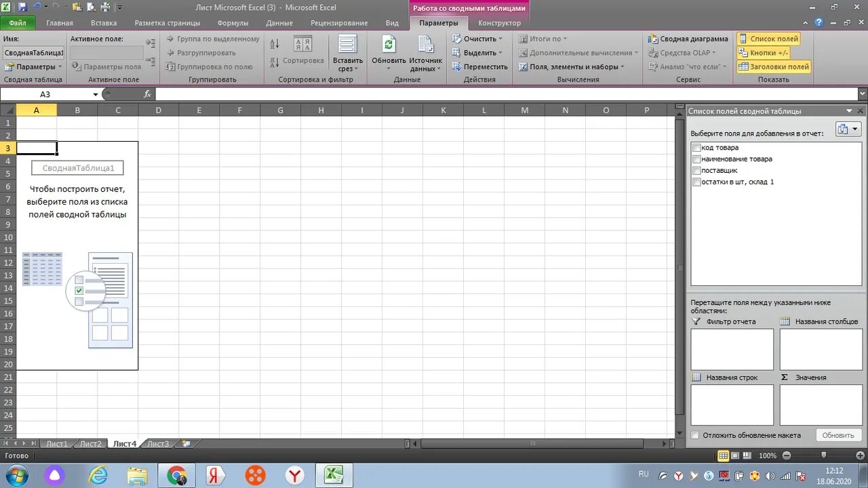Image resolution: width=868 pixels, height=488 pixels.
Task: Click the horizontal scrollbar of the sheet
Action: point(532,444)
